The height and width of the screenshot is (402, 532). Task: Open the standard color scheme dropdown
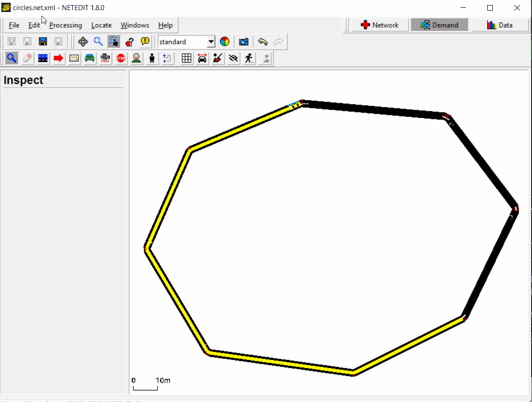point(186,42)
